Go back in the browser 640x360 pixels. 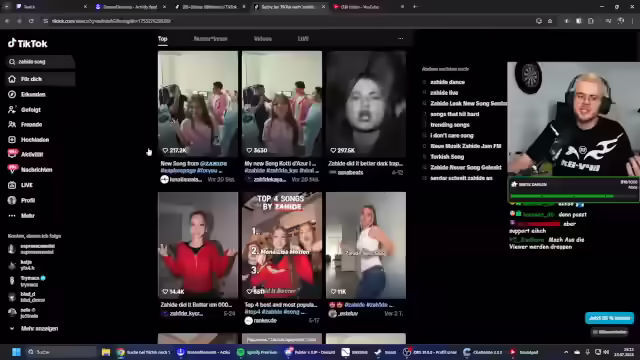click(7, 21)
